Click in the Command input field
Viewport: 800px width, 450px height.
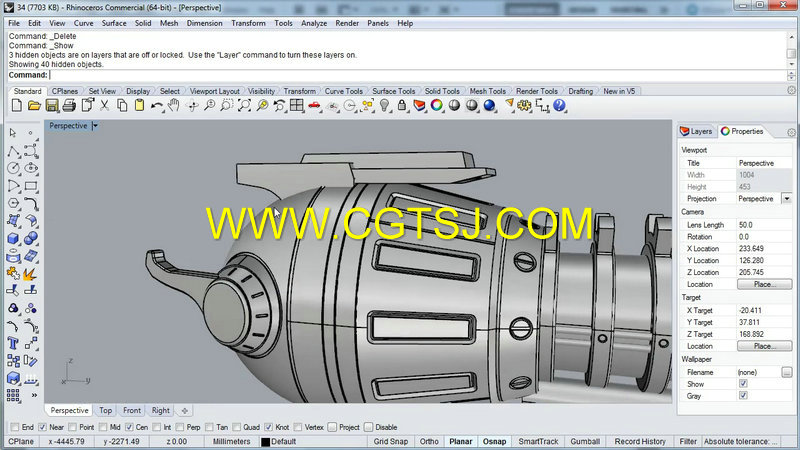click(418, 75)
